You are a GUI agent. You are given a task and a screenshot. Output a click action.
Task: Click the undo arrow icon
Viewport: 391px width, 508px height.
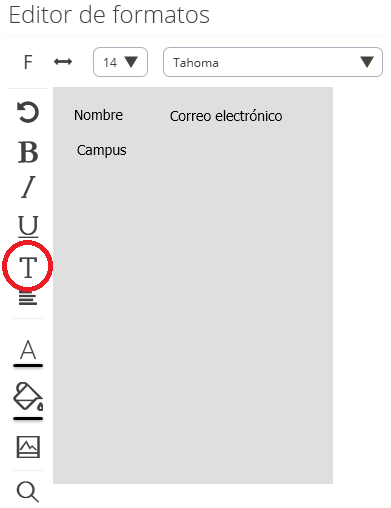tap(28, 112)
